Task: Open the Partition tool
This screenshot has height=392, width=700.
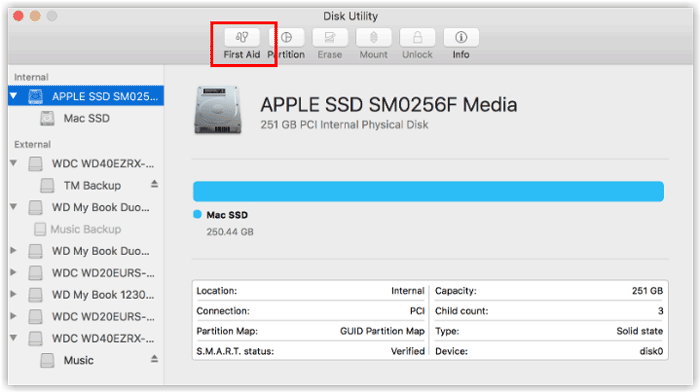Action: coord(286,38)
